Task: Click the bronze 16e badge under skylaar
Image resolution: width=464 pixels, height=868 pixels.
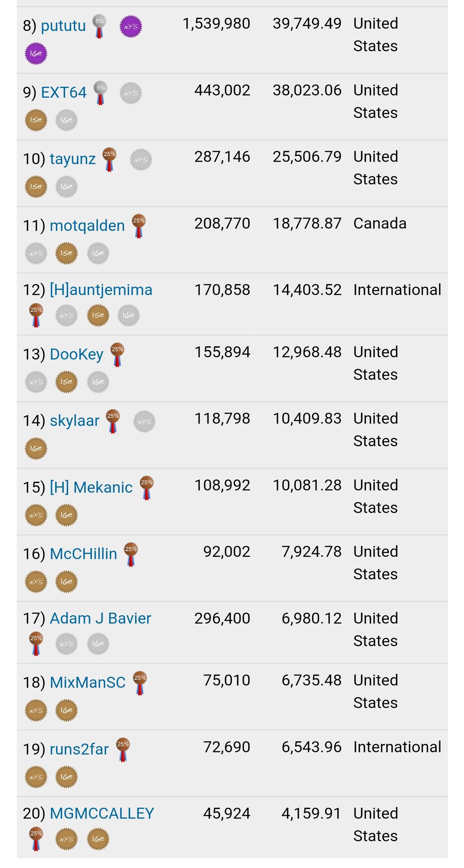Action: [36, 449]
